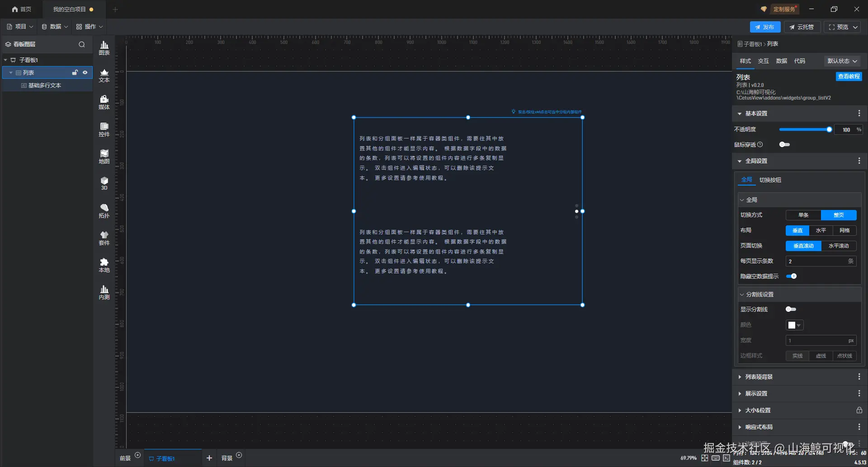This screenshot has width=868, height=467.
Task: Open more options for 响应式布局 section
Action: (x=859, y=427)
